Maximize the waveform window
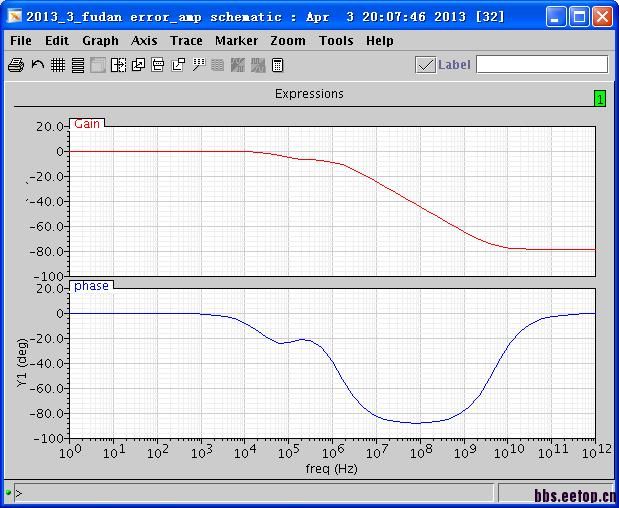Image resolution: width=619 pixels, height=508 pixels. 580,17
